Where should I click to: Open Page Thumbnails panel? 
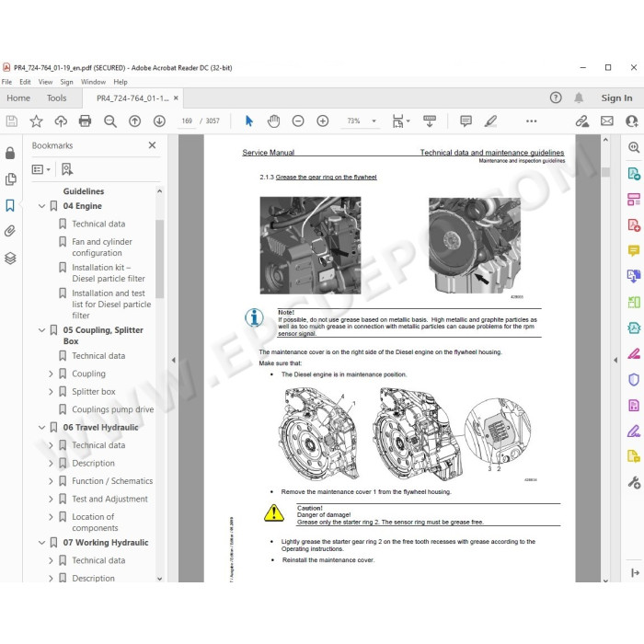coord(11,179)
